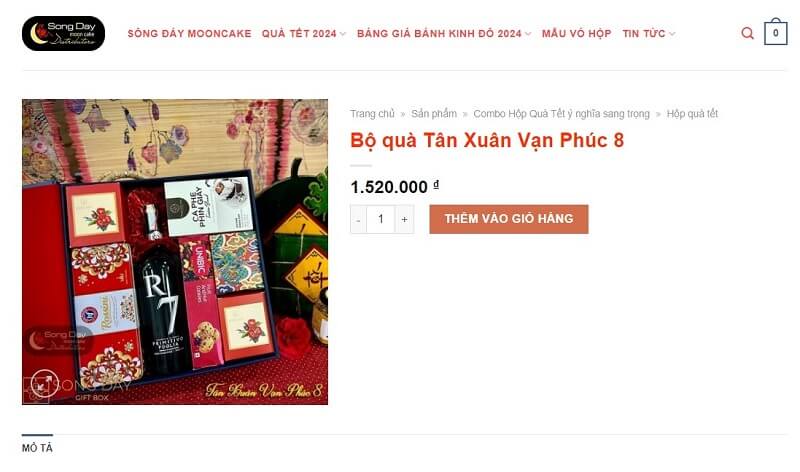Click the Song Day logo
800x472 pixels.
pyautogui.click(x=63, y=33)
